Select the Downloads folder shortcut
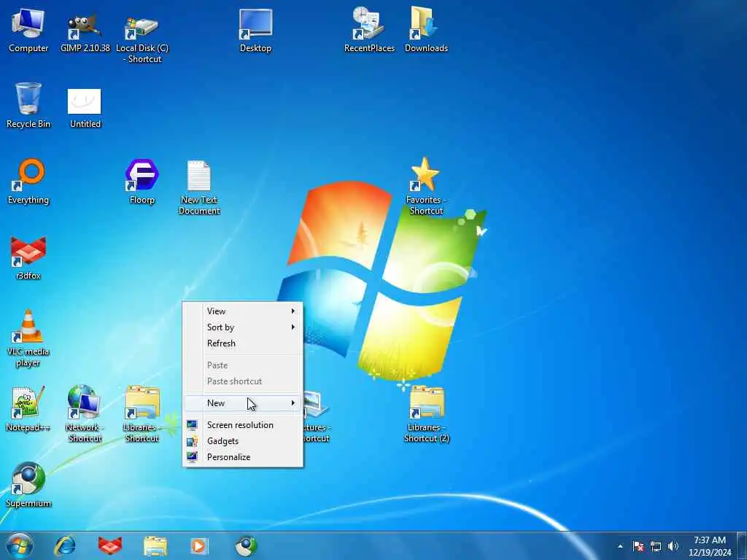This screenshot has width=747, height=560. tap(426, 29)
